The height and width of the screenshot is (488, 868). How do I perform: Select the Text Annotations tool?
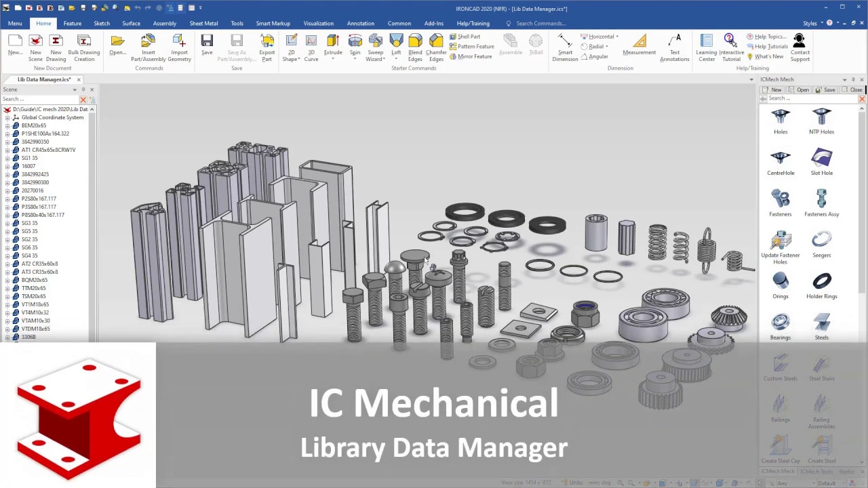674,47
